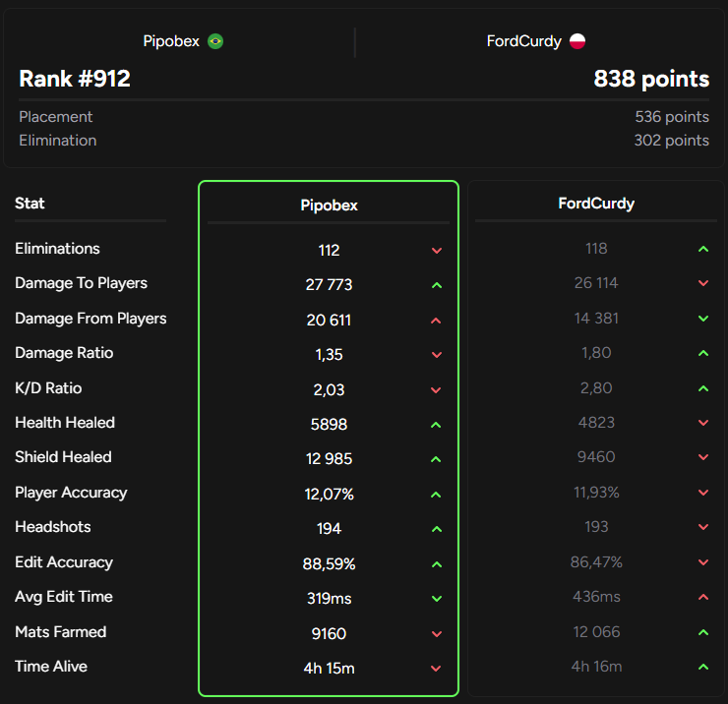Click FordCurdy's red down arrow for Headshots
The image size is (728, 704).
703,527
